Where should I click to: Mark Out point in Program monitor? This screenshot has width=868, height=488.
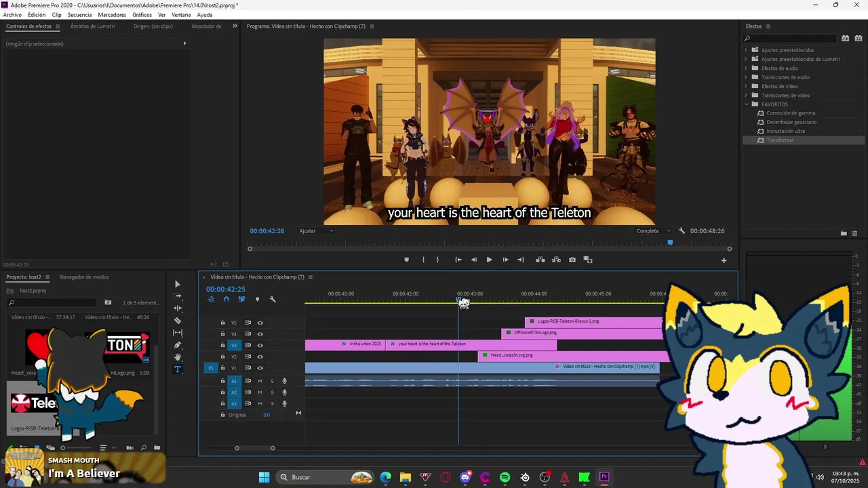coord(437,260)
